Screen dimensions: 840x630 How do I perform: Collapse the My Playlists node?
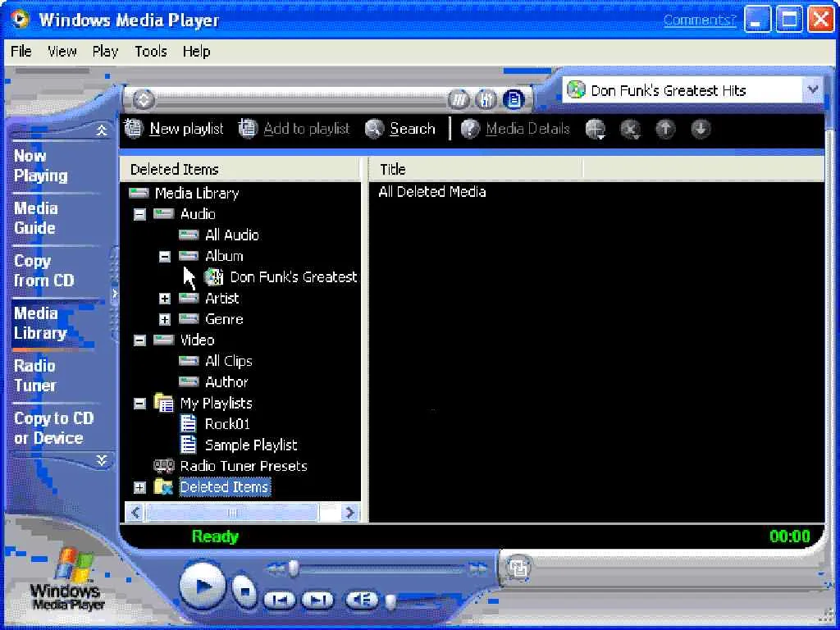point(139,404)
